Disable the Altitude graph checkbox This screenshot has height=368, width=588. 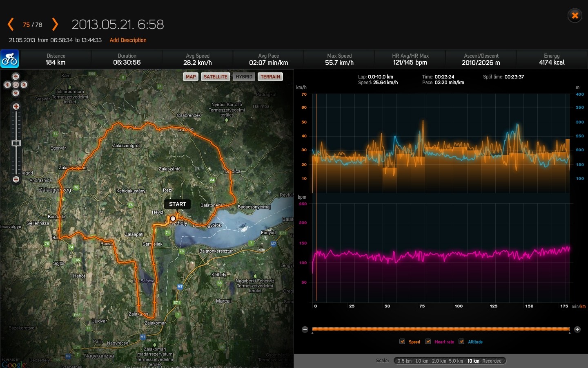click(x=461, y=342)
